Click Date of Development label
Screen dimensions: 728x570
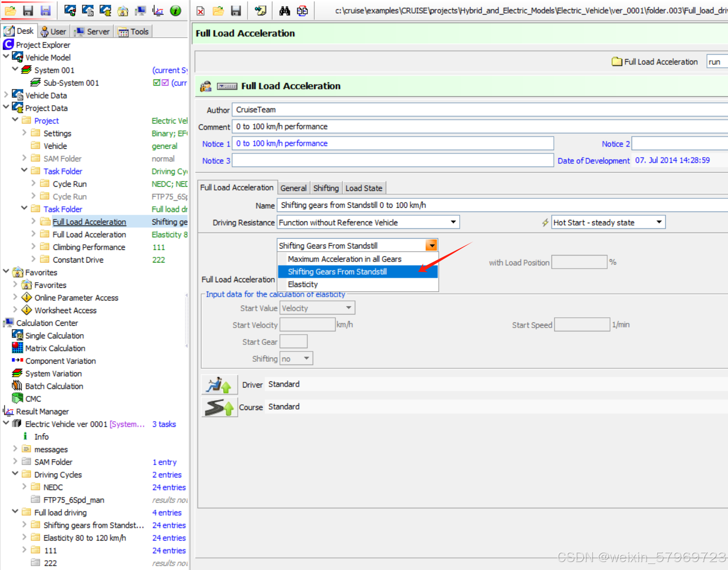[x=594, y=161]
